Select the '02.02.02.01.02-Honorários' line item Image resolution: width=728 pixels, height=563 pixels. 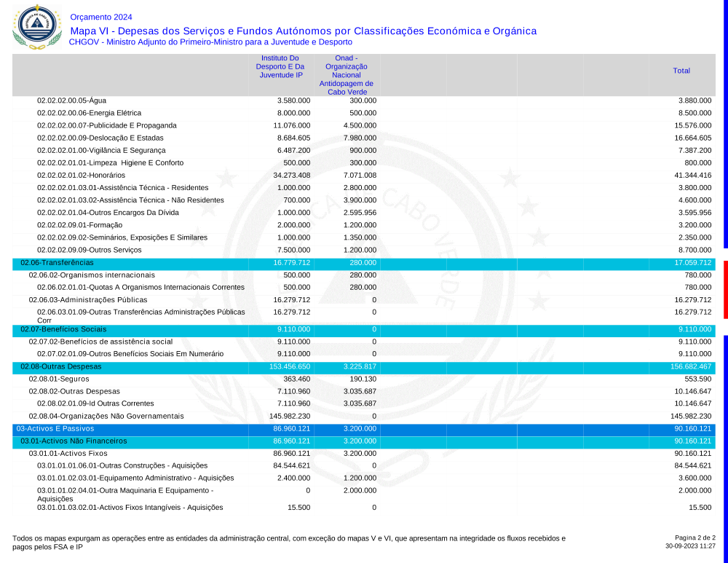click(81, 176)
